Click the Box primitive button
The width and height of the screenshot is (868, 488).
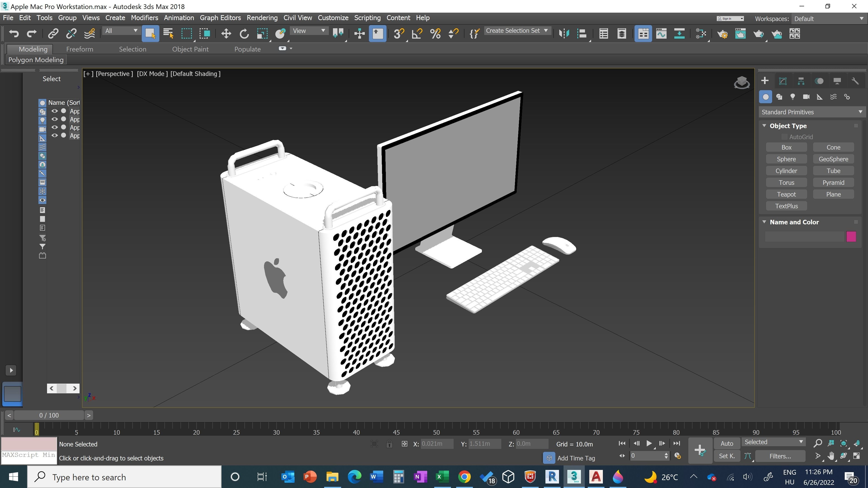(786, 147)
